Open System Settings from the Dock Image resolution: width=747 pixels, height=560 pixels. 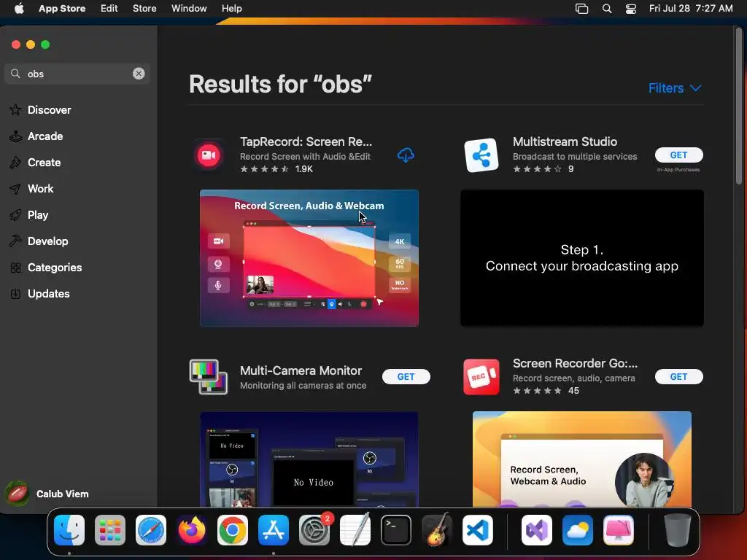point(314,530)
